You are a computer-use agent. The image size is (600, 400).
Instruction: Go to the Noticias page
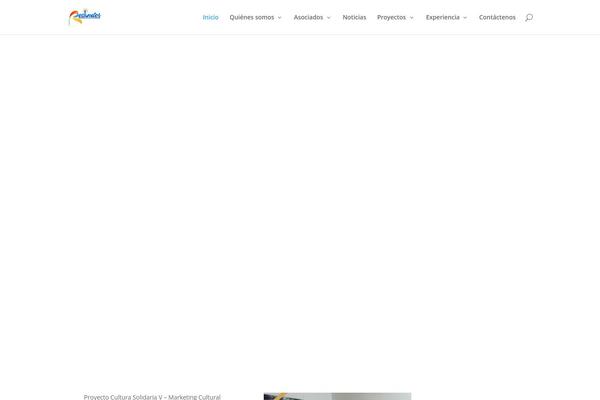click(x=354, y=17)
